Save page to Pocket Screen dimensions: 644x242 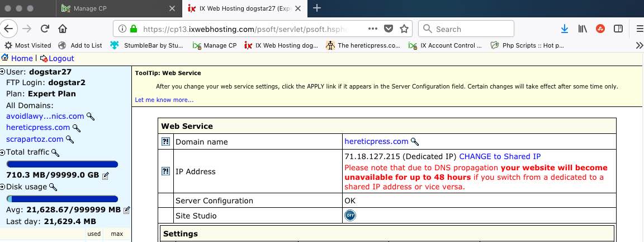(388, 29)
